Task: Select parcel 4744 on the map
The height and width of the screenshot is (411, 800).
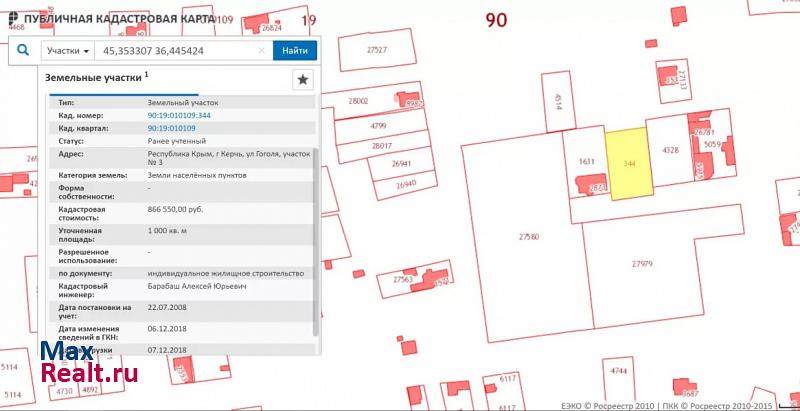Action: tap(618, 370)
